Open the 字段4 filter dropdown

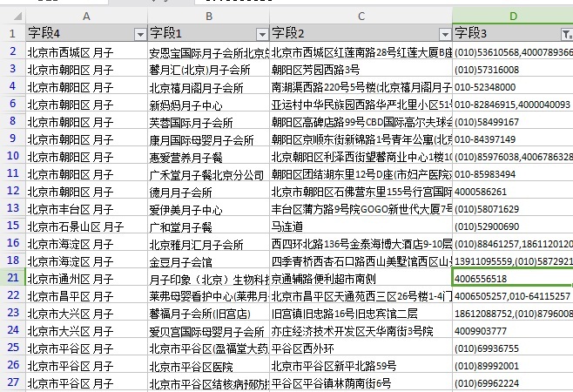click(x=140, y=34)
